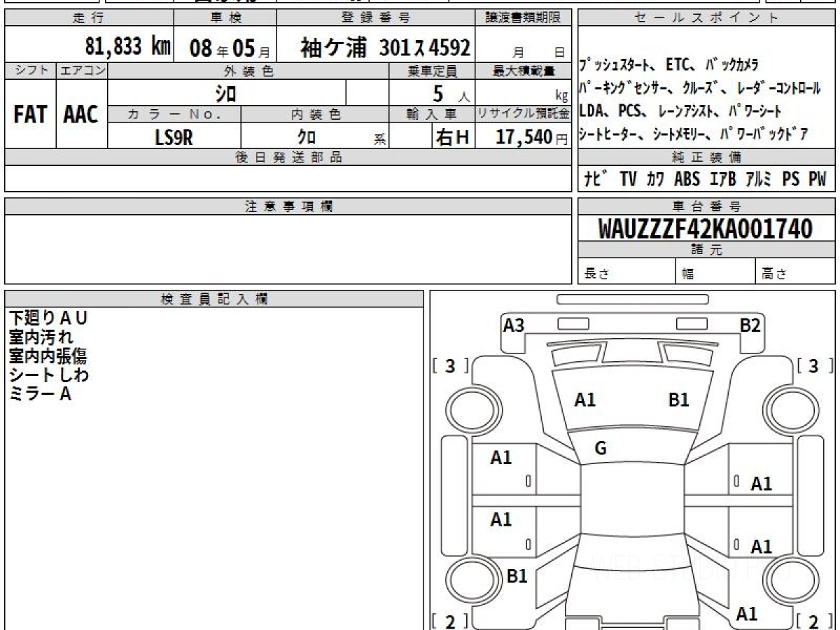Click the シフト header cell

pyautogui.click(x=31, y=70)
